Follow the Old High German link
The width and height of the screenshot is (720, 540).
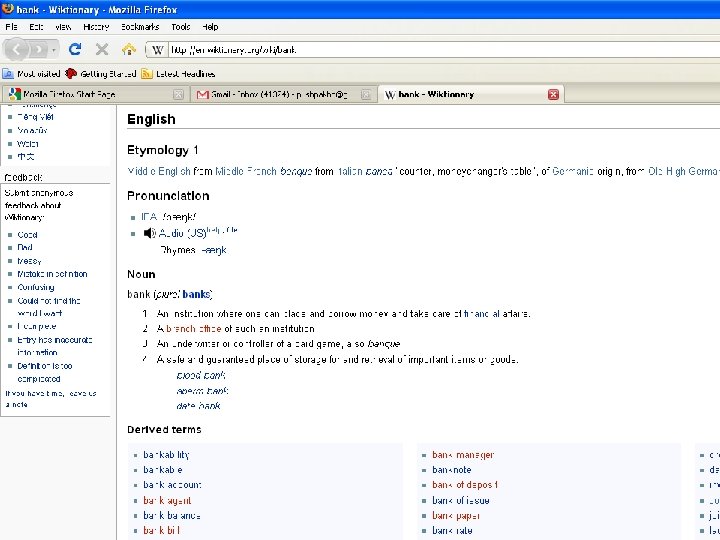[x=683, y=171]
